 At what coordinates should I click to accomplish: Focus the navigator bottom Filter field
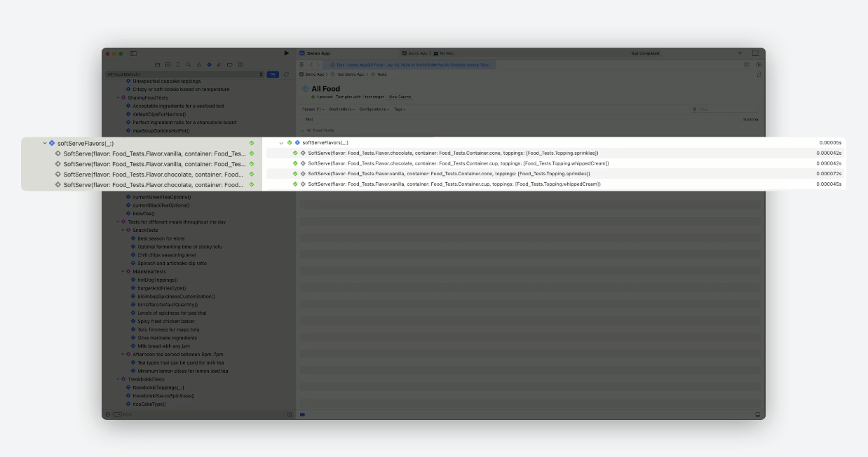pos(203,414)
